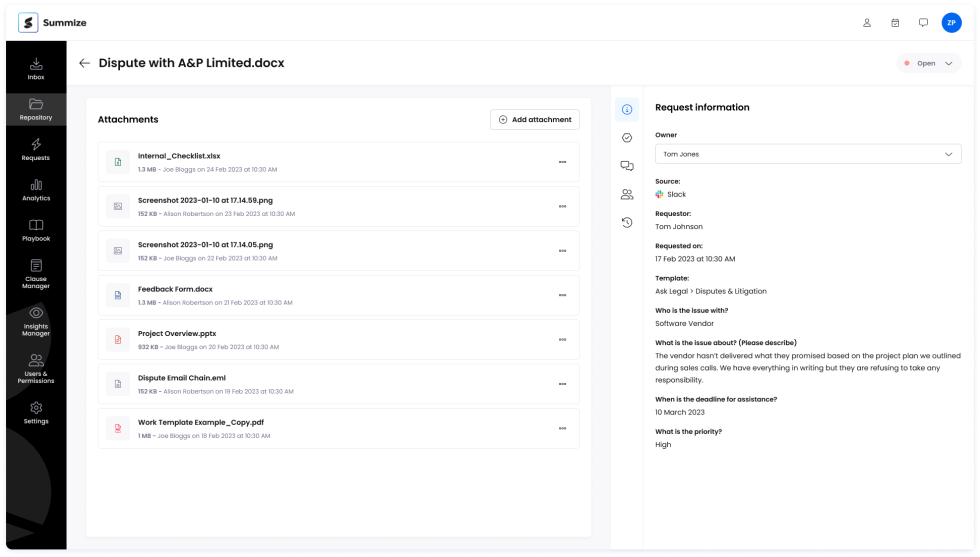Open more options for Feedback Form.docx
The width and height of the screenshot is (980, 557).
[562, 295]
